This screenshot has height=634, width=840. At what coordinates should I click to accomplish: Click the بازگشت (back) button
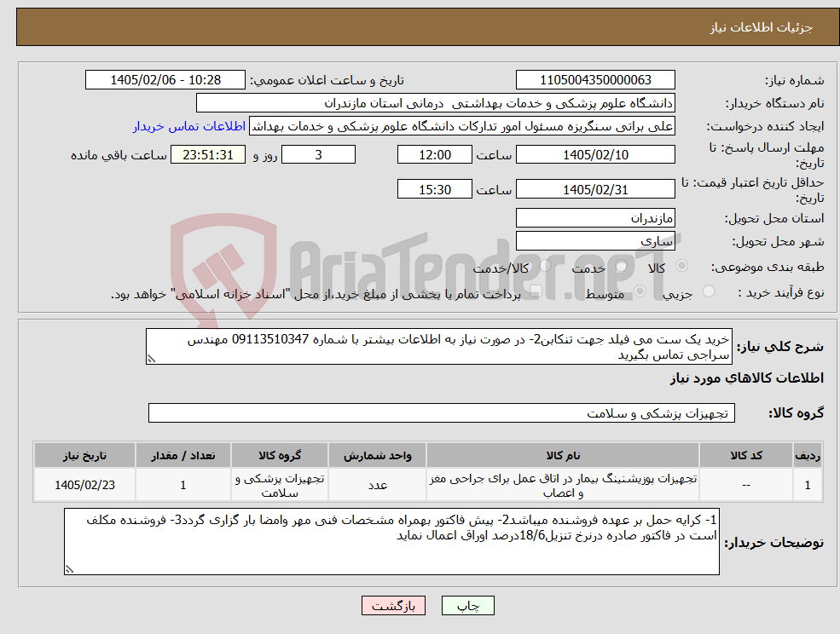(x=393, y=606)
